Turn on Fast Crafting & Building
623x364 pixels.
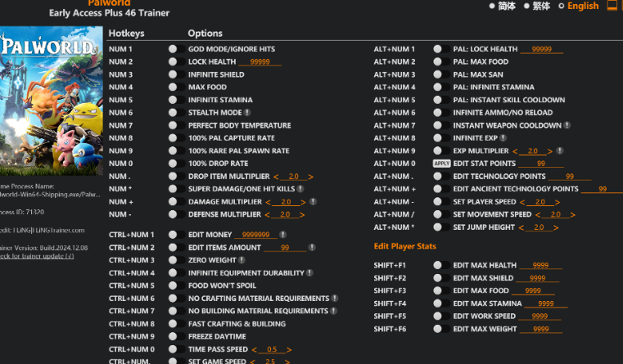pos(176,324)
